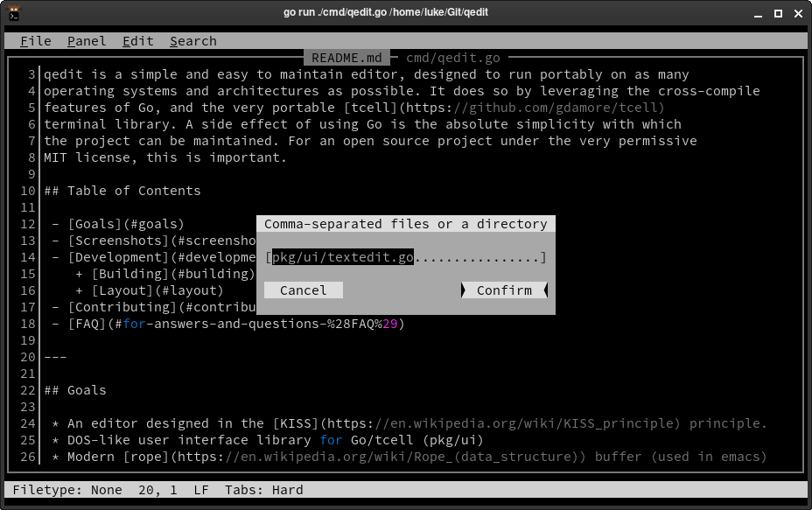Close the terminal window
This screenshot has width=812, height=510.
point(798,14)
